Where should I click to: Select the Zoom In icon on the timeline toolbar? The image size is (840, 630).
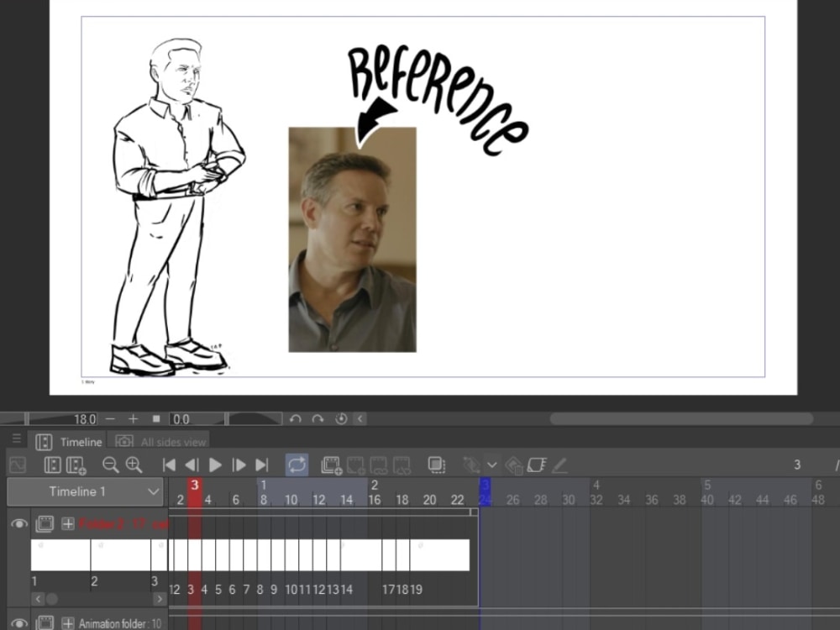point(134,465)
